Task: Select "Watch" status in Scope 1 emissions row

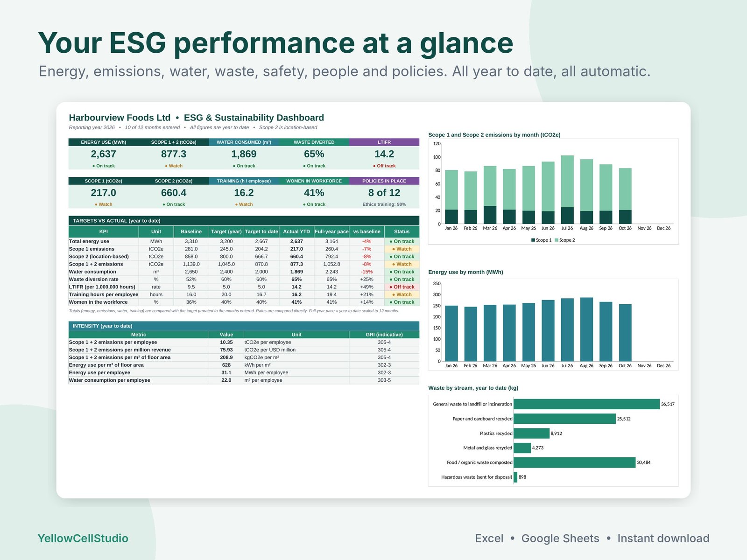Action: (402, 249)
